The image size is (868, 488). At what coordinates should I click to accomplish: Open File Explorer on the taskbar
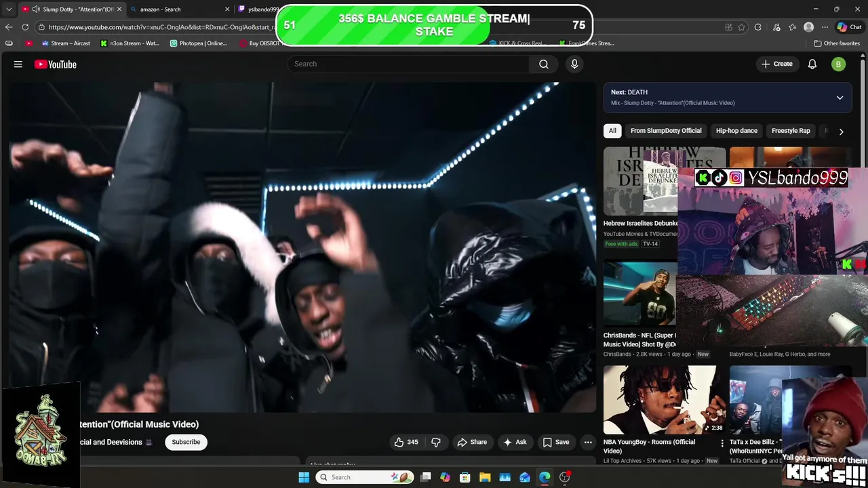(x=485, y=477)
